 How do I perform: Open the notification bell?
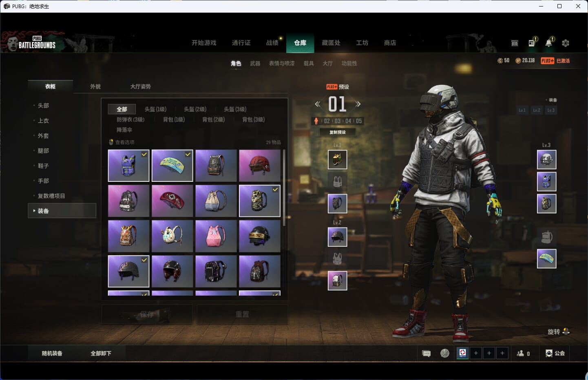[549, 42]
